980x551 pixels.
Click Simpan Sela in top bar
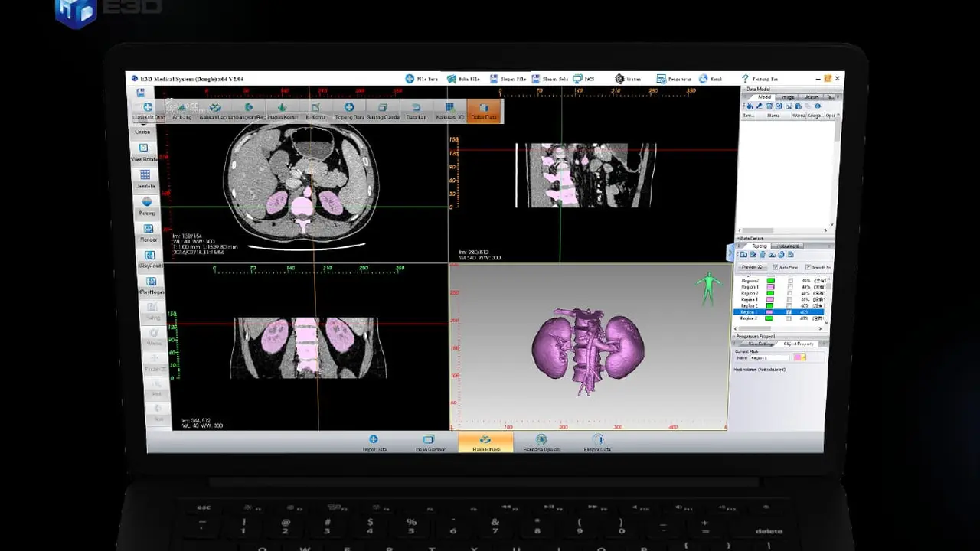pos(550,79)
